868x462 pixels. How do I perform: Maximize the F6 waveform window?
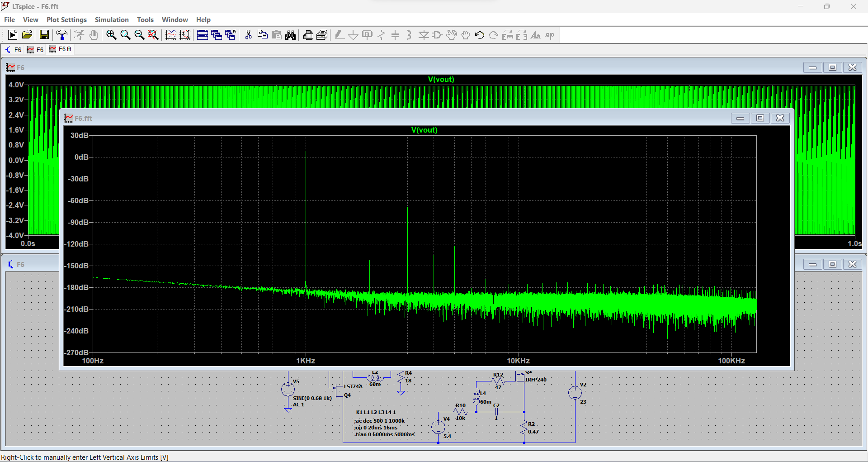pyautogui.click(x=832, y=67)
